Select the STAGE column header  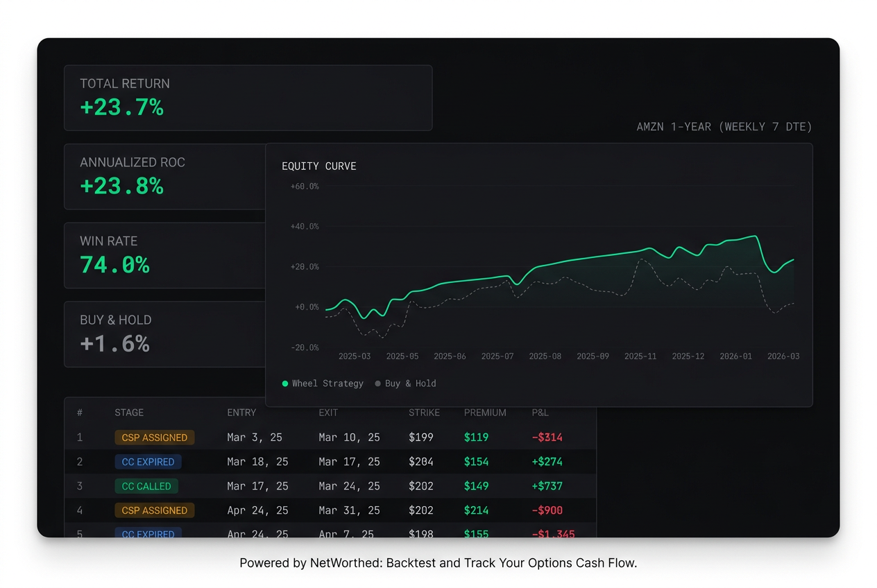(x=129, y=413)
